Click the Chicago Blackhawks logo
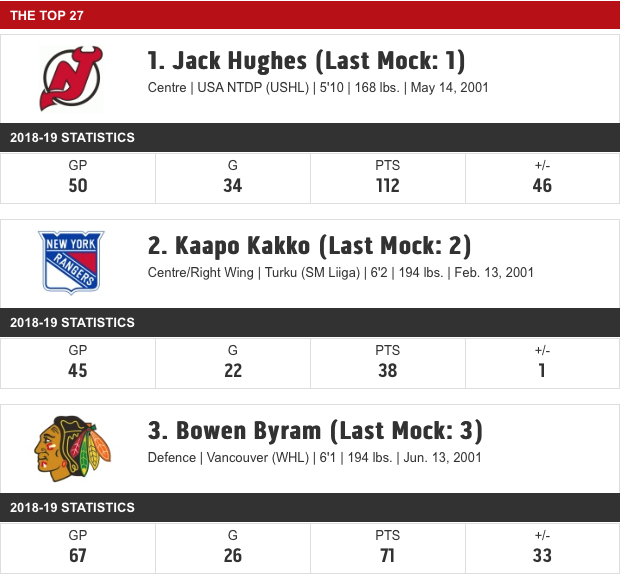 tap(72, 448)
